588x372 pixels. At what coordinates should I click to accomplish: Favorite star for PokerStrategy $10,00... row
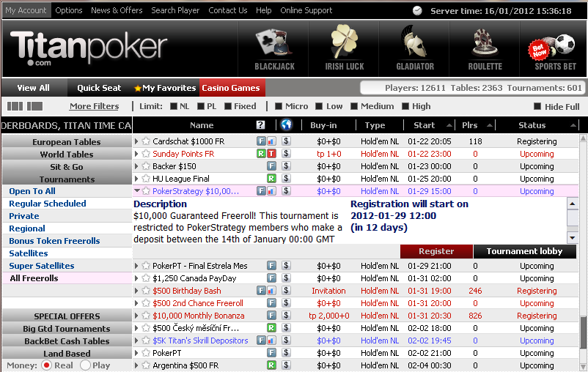point(146,191)
